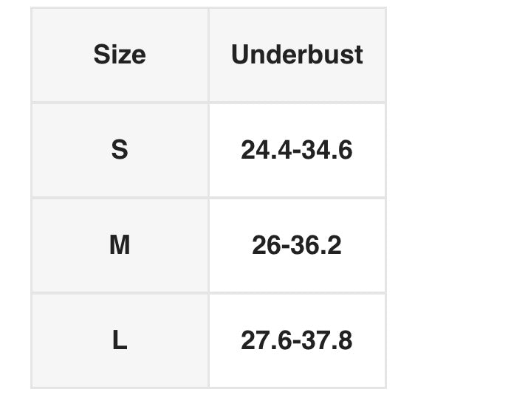This screenshot has width=511, height=420.
Task: Click the 27.6-37.8 underbust value
Action: (297, 340)
